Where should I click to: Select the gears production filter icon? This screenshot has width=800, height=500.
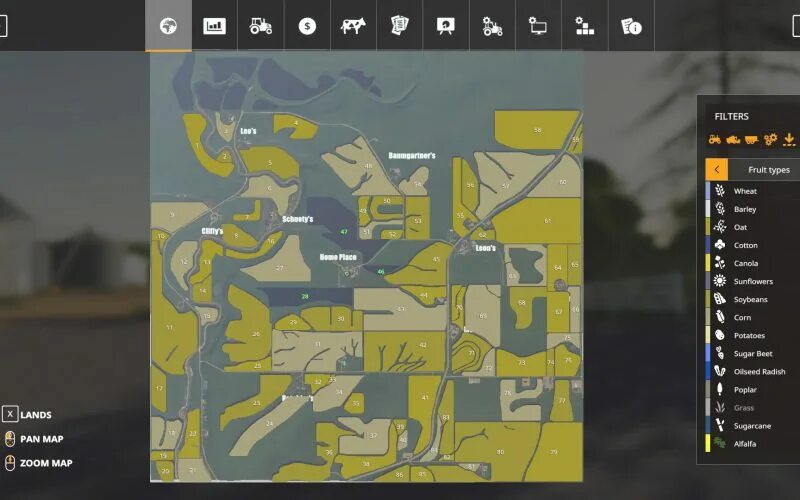click(x=770, y=139)
